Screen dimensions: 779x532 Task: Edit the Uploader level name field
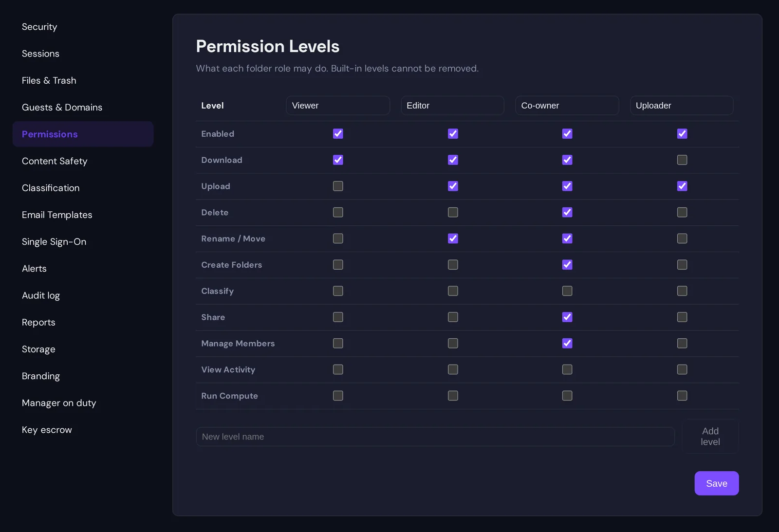682,106
